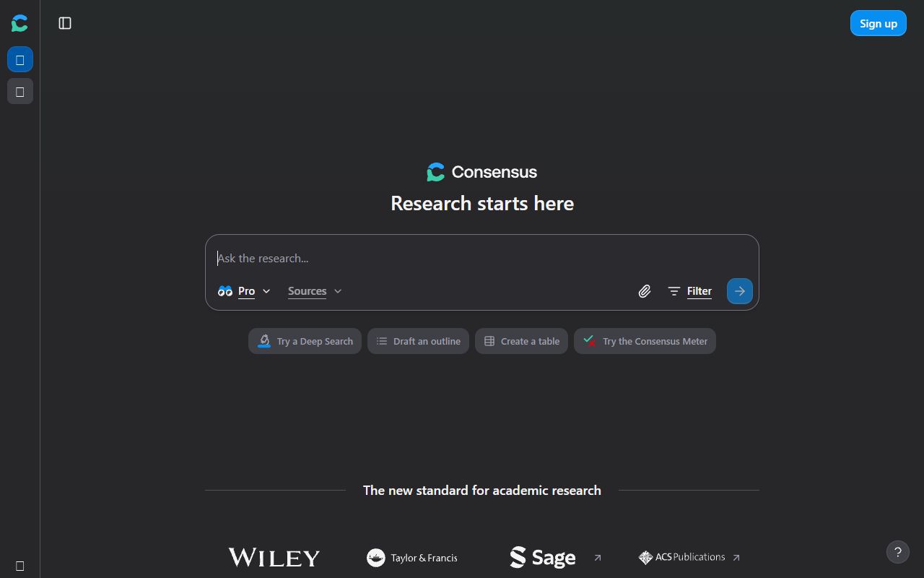Image resolution: width=924 pixels, height=578 pixels.
Task: Try a Deep Search
Action: click(x=305, y=340)
